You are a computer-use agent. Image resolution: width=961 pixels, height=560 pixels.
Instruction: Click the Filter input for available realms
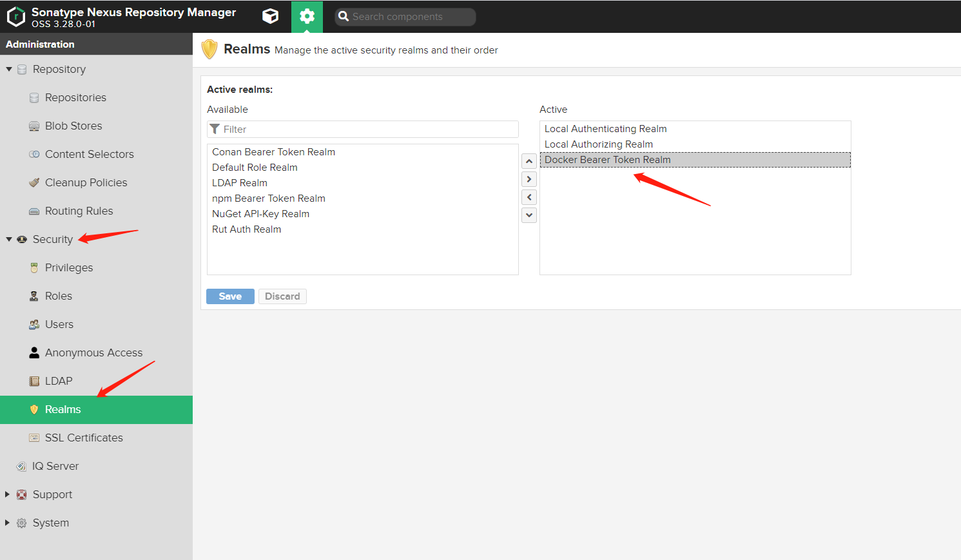363,129
